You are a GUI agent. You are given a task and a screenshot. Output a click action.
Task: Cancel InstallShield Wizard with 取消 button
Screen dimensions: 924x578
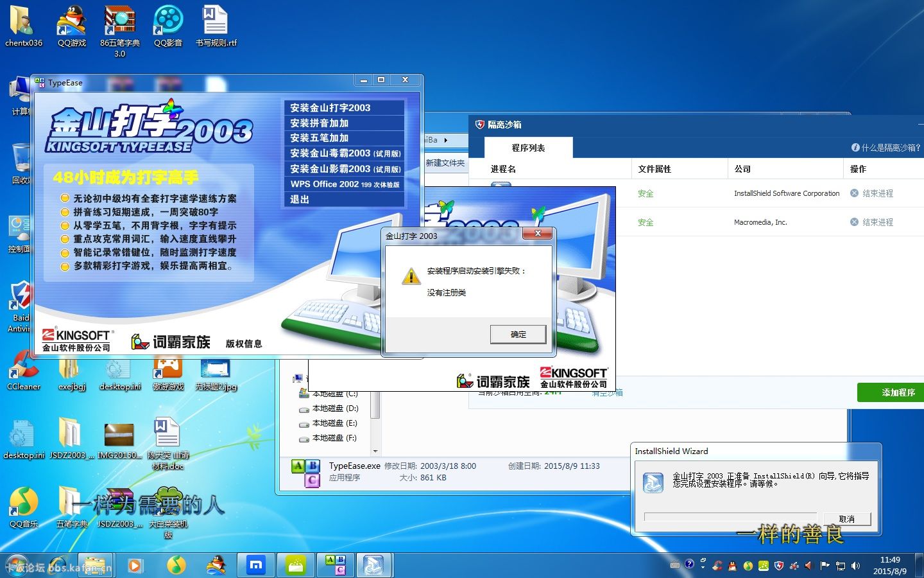click(x=847, y=519)
